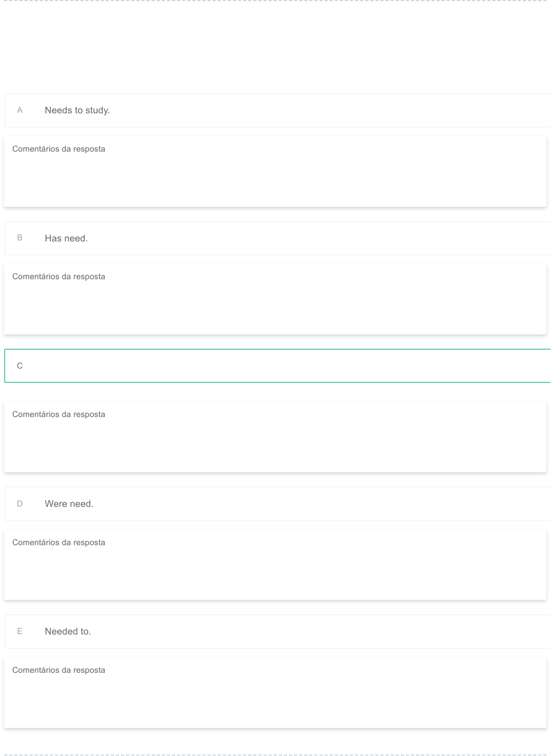Click the letter E option marker

[x=20, y=631]
